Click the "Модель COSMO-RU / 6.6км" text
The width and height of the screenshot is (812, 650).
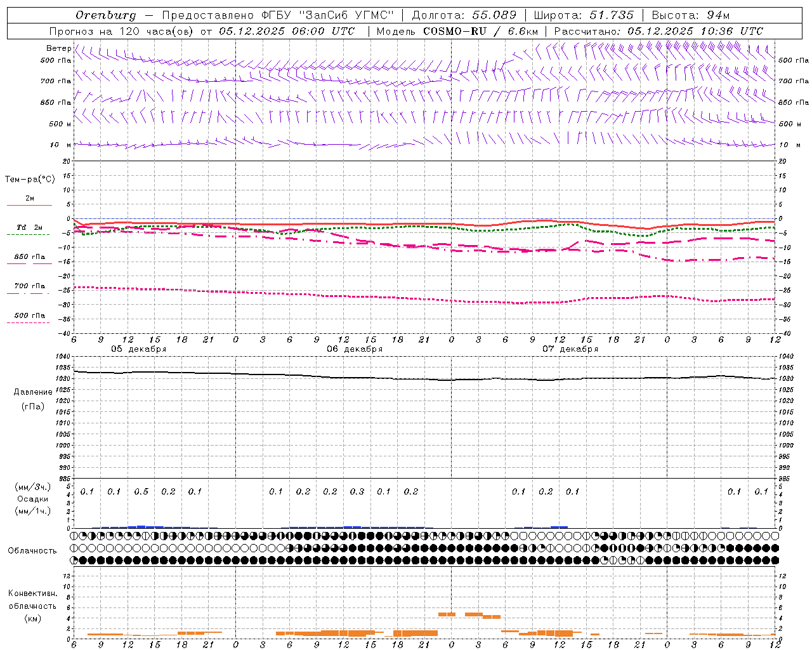point(457,31)
